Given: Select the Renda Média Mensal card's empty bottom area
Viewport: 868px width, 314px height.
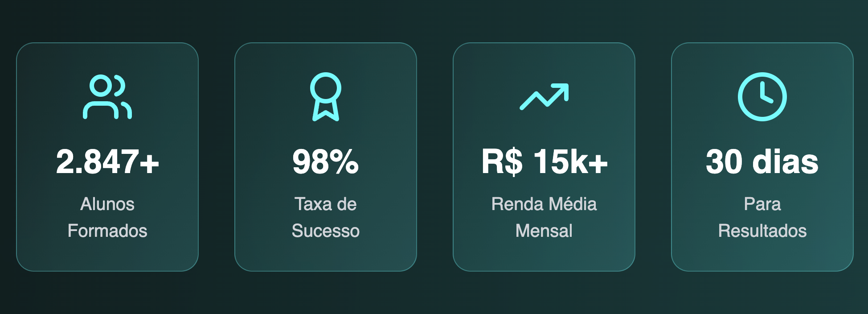Looking at the screenshot, I should tap(544, 256).
